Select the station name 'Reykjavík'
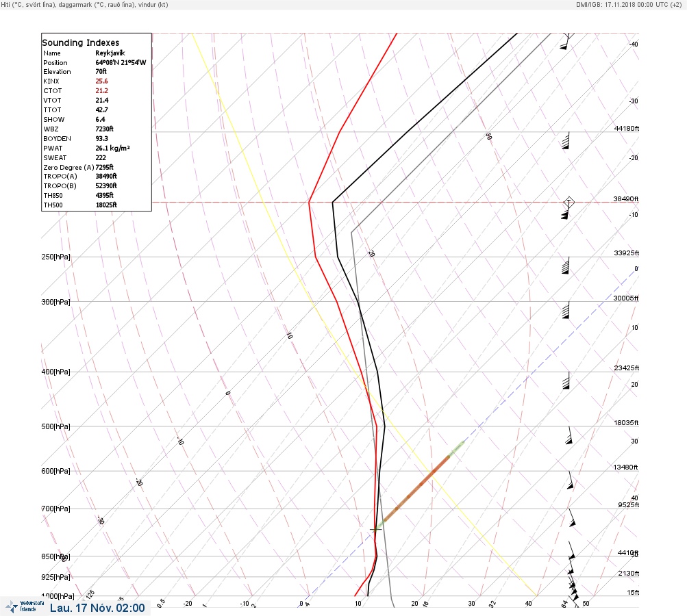 point(110,53)
